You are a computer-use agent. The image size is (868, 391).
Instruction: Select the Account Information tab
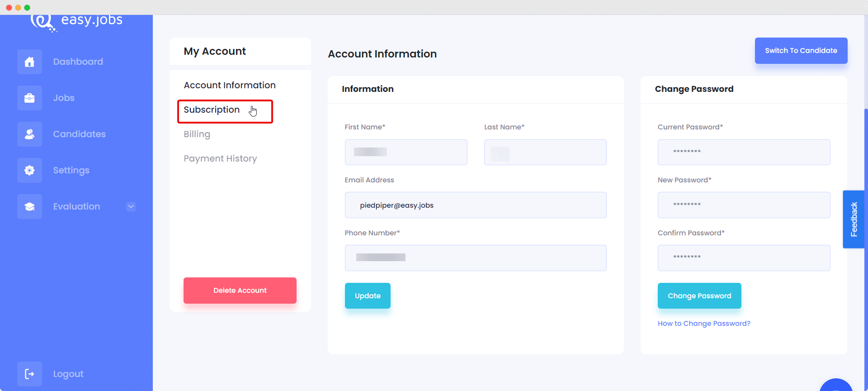tap(230, 85)
